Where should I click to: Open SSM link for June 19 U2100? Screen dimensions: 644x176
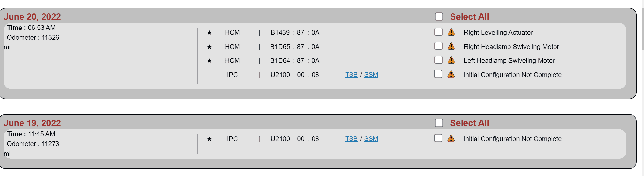[371, 139]
